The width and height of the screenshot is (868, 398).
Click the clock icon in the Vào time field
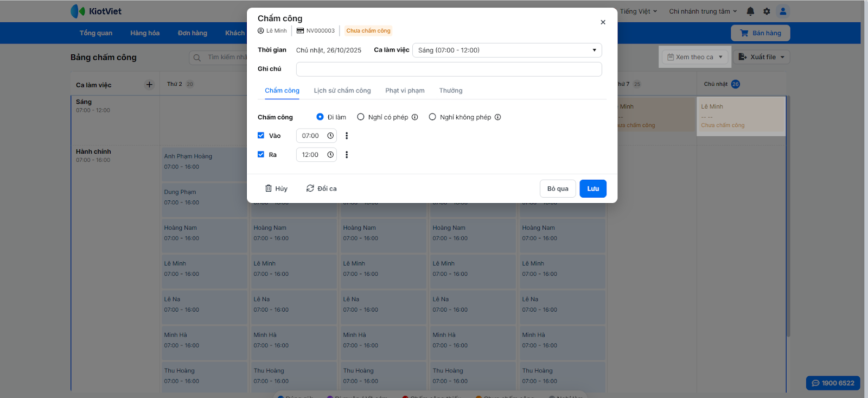click(330, 136)
